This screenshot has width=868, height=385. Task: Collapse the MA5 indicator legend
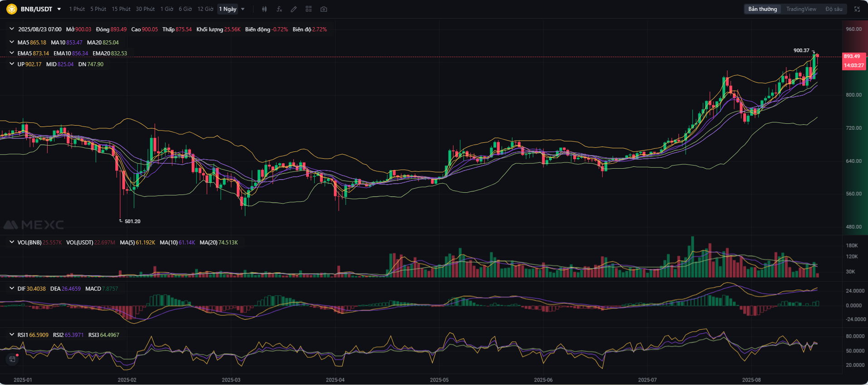pyautogui.click(x=12, y=42)
